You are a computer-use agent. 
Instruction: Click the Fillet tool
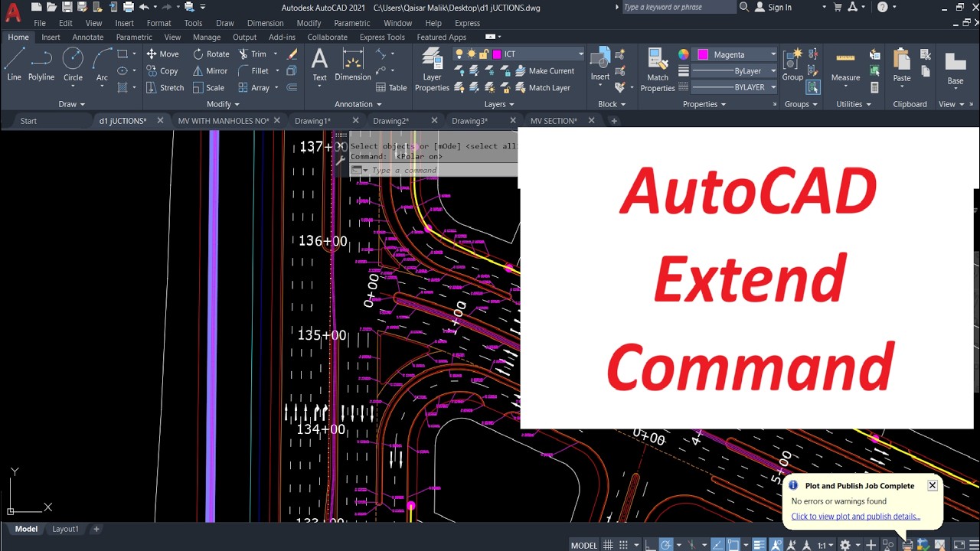(253, 70)
